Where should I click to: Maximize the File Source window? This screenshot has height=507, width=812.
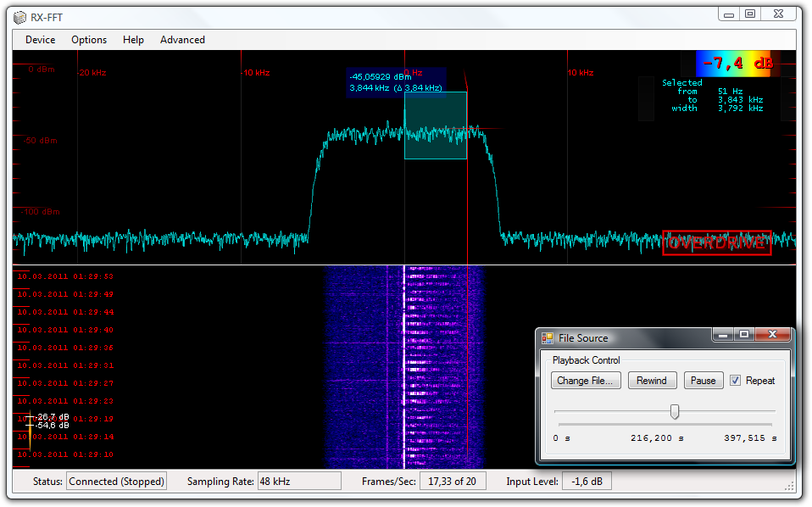coord(744,335)
